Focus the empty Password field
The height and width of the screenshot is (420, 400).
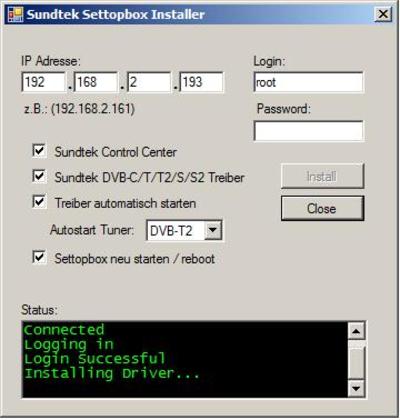tap(308, 131)
